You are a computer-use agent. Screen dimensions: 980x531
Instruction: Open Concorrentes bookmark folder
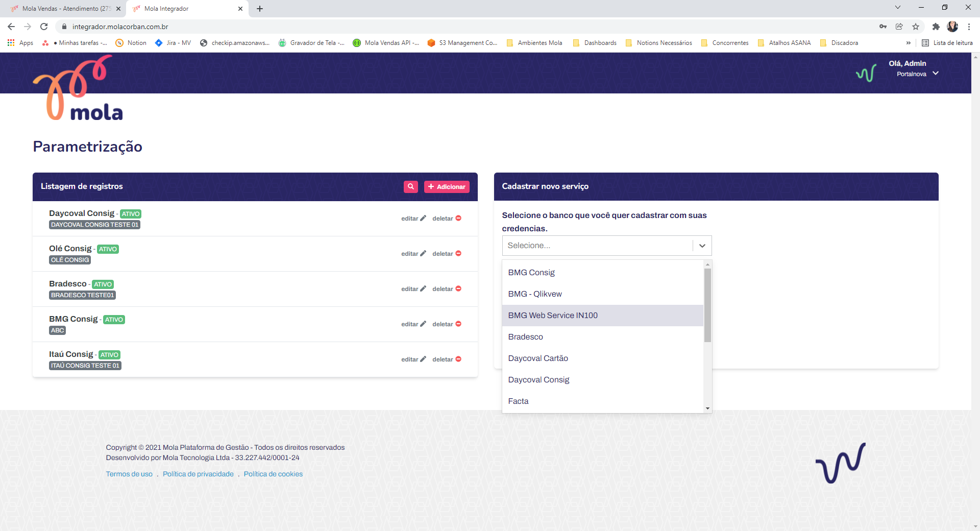point(725,43)
